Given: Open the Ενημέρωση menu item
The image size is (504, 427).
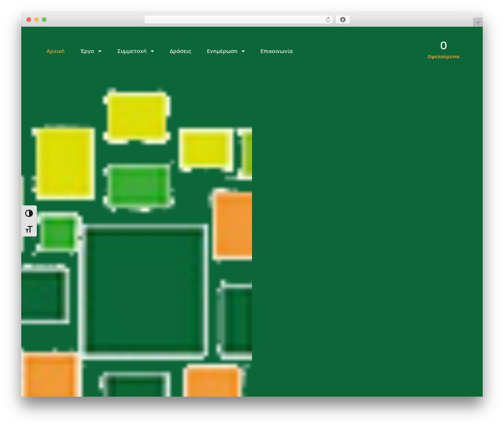Looking at the screenshot, I should click(222, 51).
